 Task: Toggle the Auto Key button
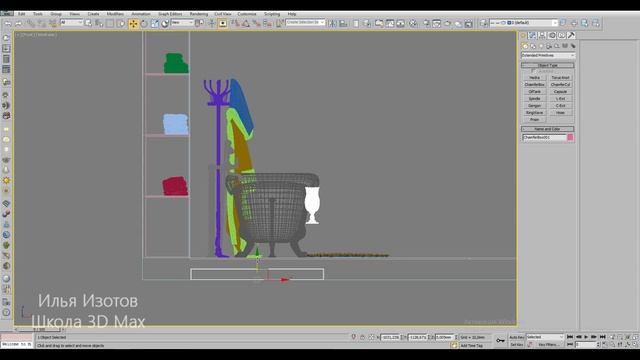(516, 337)
